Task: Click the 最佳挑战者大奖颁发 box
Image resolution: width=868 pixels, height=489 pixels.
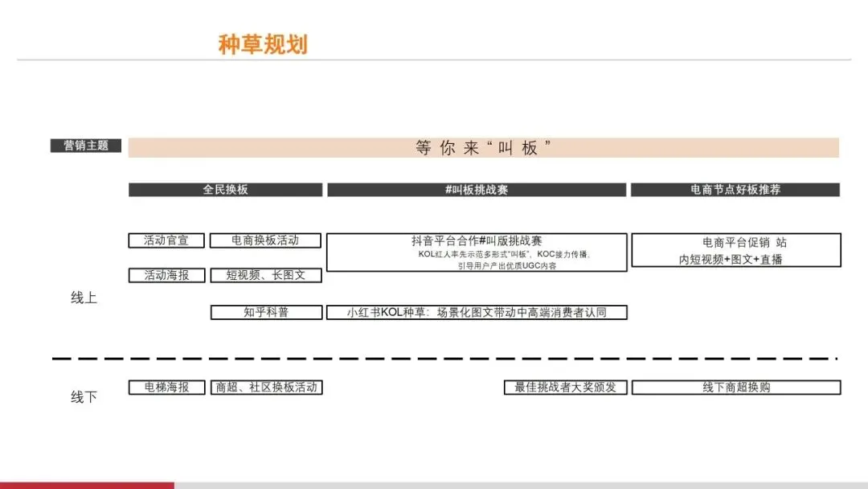Action: (x=567, y=387)
